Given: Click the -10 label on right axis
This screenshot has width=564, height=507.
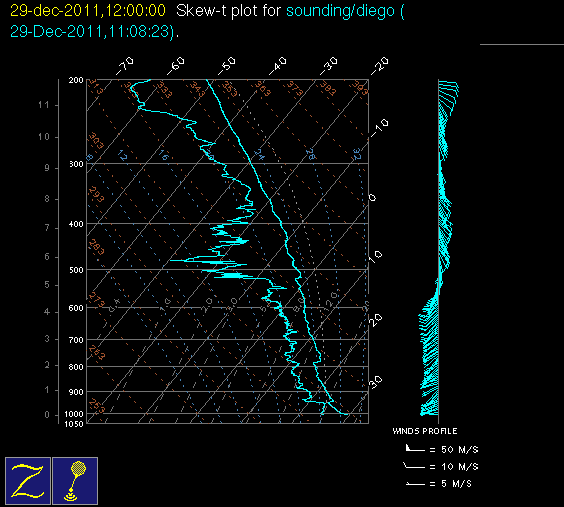Looking at the screenshot, I should [379, 128].
